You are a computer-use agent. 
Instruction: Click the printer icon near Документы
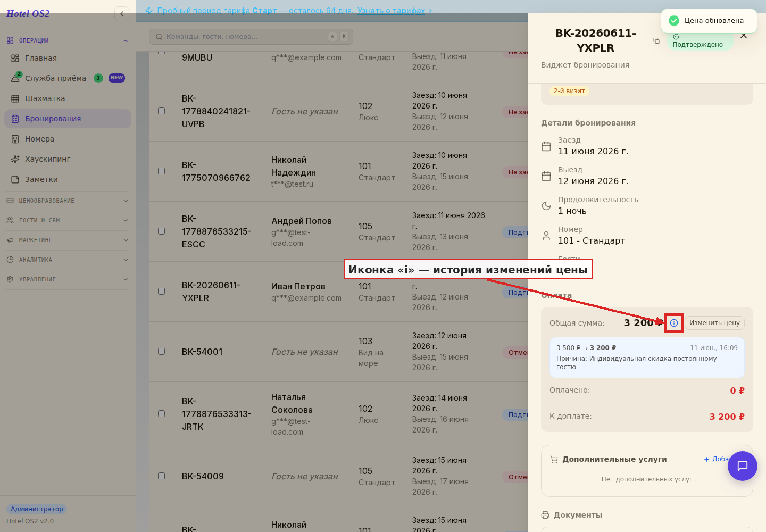545,515
